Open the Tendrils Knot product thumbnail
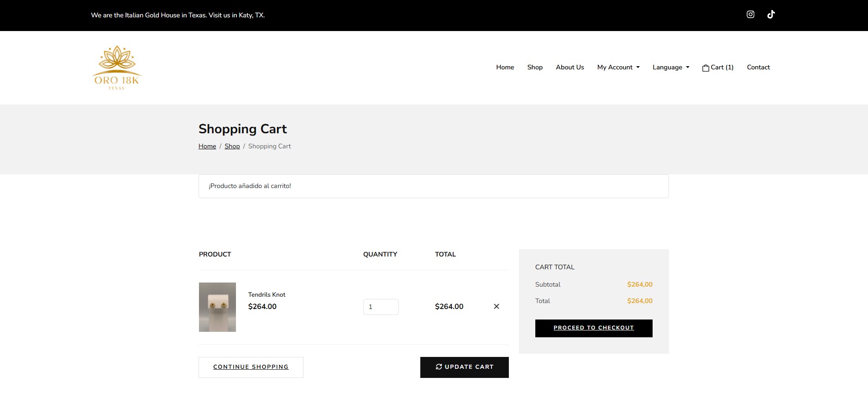The image size is (868, 419). pyautogui.click(x=217, y=307)
